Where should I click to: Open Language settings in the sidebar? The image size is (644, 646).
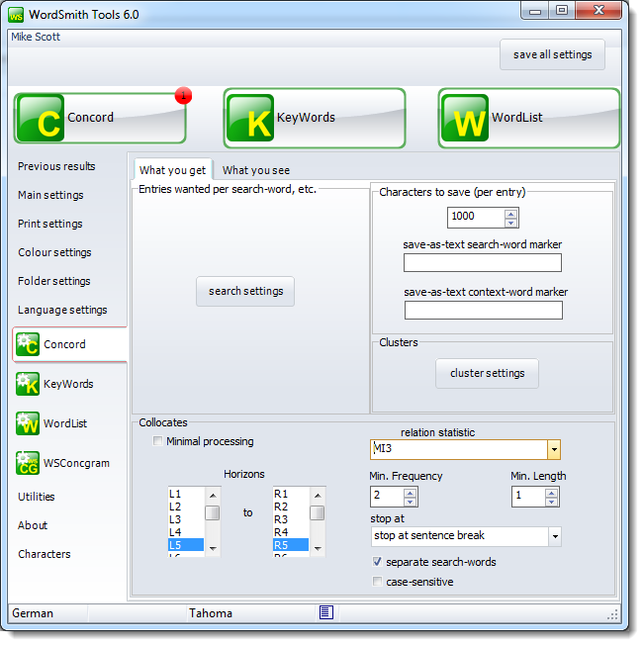(x=62, y=310)
